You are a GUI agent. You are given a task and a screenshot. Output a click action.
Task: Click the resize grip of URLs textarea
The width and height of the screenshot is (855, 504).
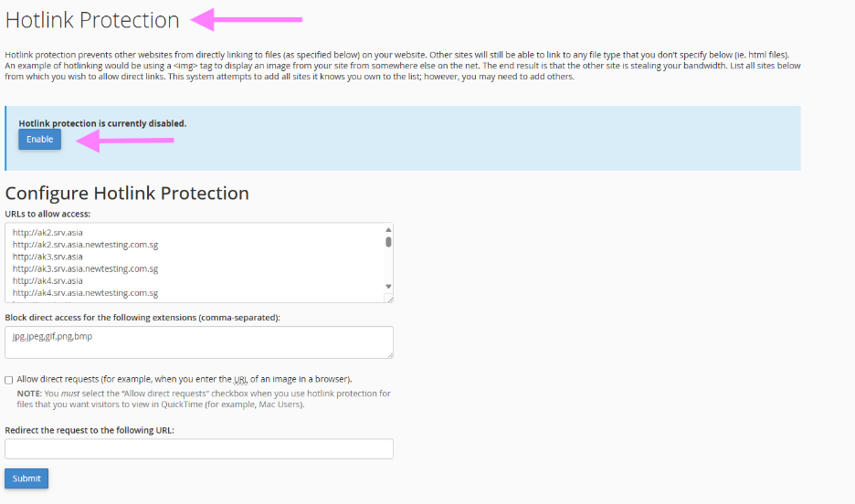(x=389, y=299)
